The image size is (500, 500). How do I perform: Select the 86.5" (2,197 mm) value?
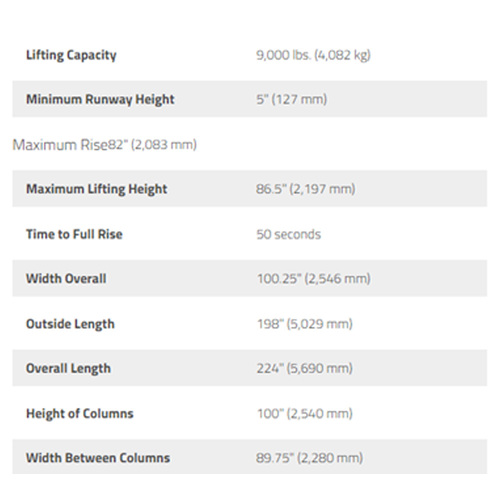pos(306,189)
